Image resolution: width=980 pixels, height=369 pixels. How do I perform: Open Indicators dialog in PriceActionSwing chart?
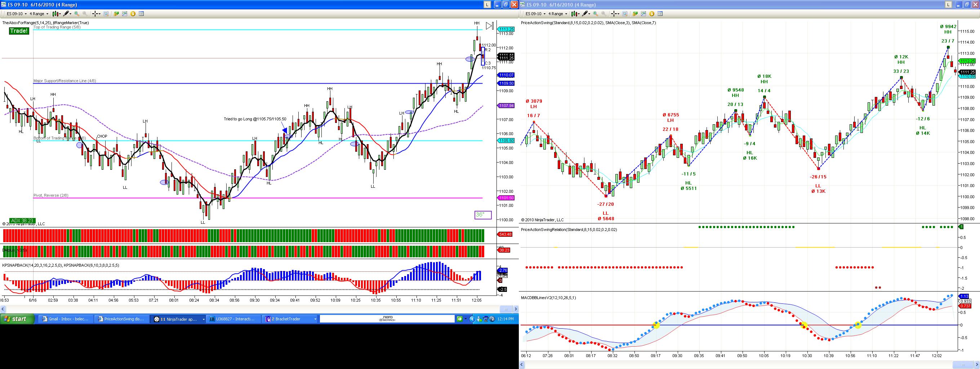pyautogui.click(x=644, y=14)
